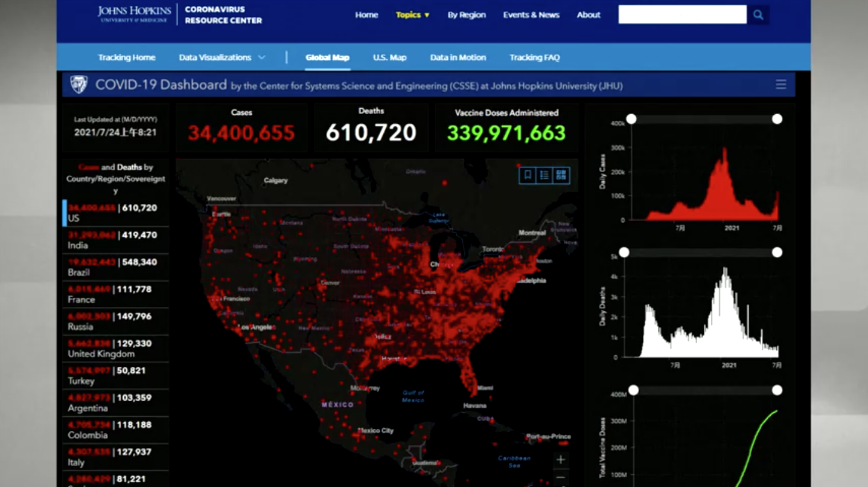Zoom in on the map

pyautogui.click(x=561, y=460)
